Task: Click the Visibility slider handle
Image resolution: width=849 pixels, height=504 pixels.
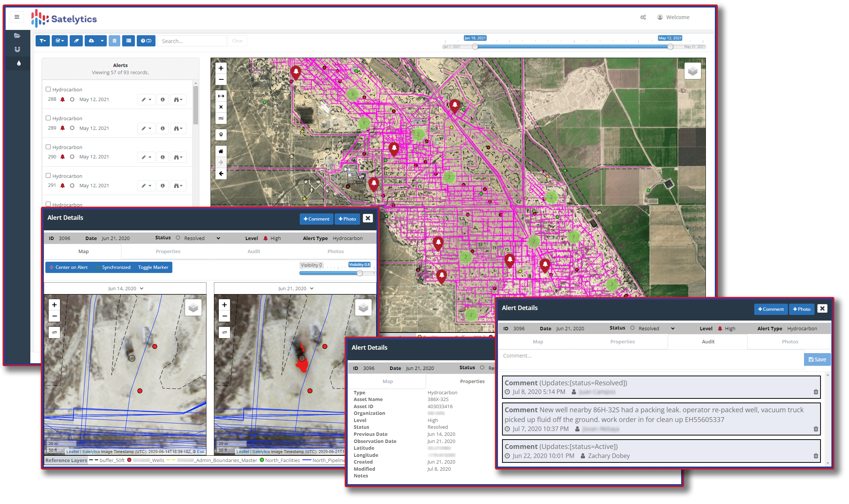Action: [360, 273]
